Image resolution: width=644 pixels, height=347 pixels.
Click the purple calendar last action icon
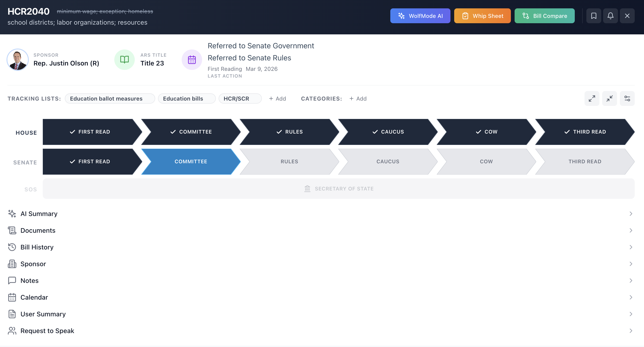click(192, 60)
